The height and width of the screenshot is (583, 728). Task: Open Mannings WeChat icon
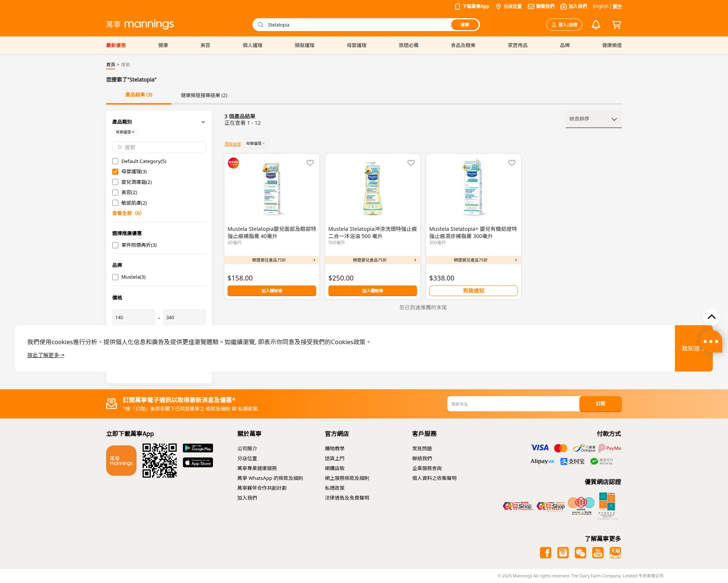click(581, 553)
